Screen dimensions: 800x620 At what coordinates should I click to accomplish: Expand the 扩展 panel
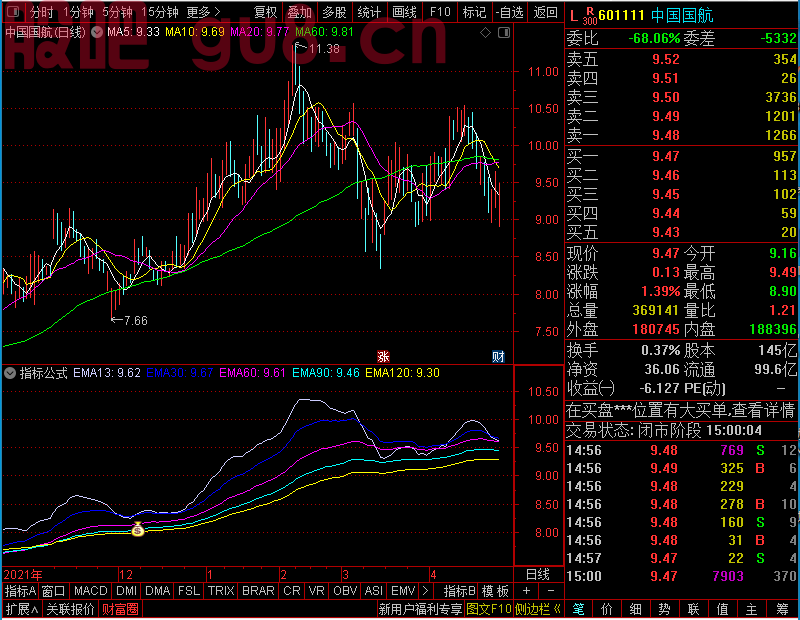22,609
